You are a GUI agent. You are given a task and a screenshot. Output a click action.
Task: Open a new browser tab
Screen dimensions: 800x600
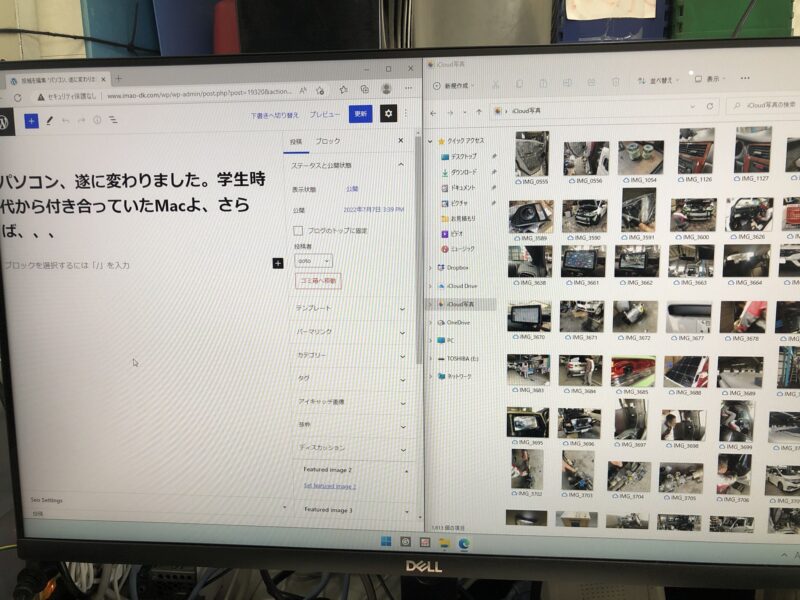[x=118, y=79]
